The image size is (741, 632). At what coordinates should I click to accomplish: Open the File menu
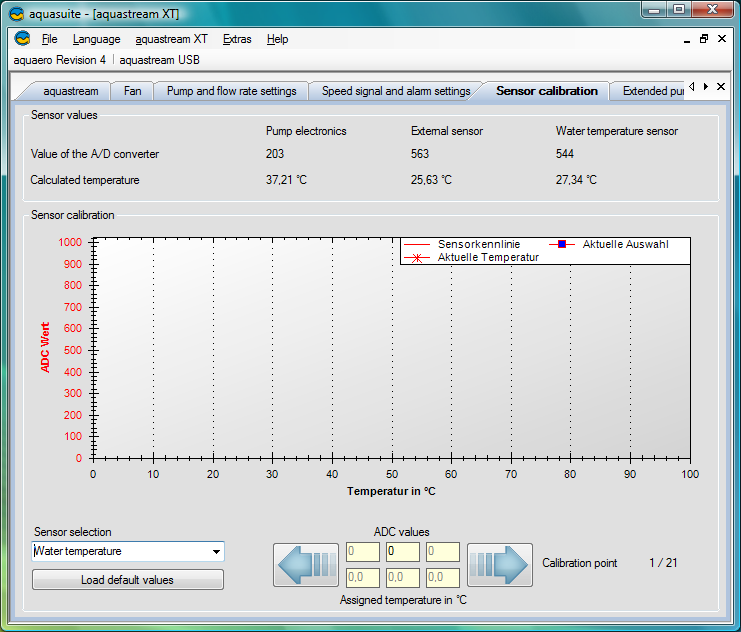click(x=50, y=39)
